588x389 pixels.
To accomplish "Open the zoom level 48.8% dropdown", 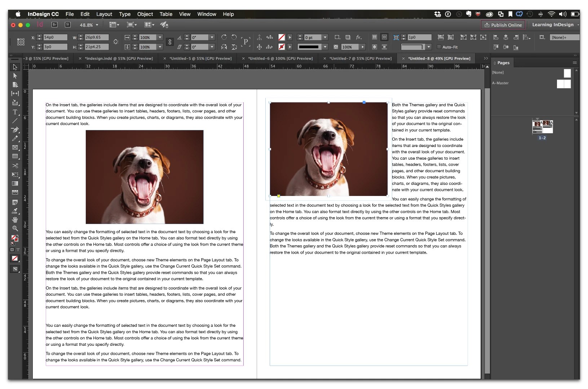I will tap(89, 25).
